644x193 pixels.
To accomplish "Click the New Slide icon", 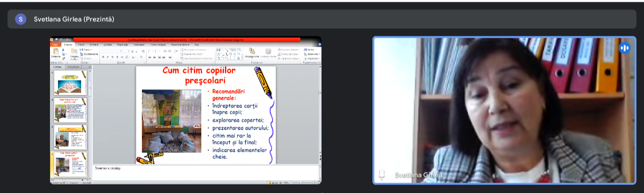I will 74,52.
